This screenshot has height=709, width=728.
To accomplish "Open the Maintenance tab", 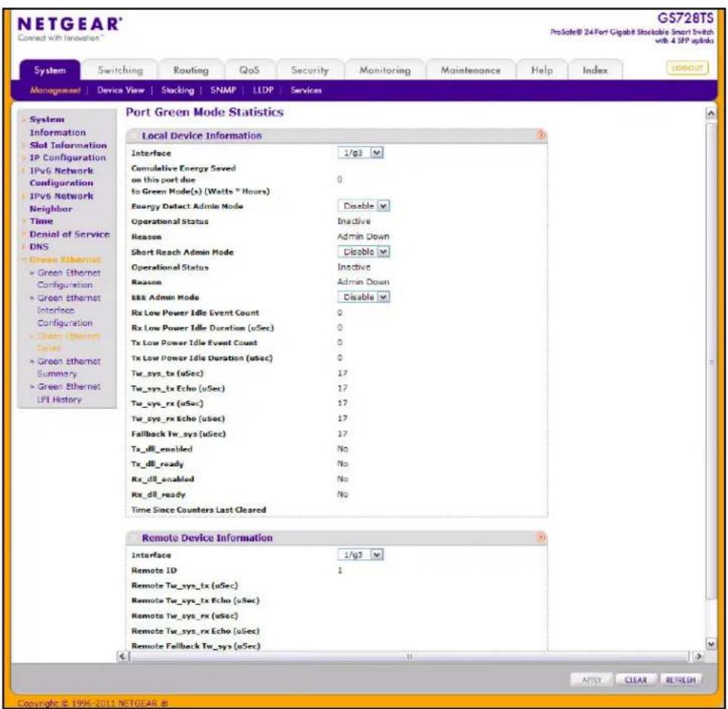I will 470,70.
